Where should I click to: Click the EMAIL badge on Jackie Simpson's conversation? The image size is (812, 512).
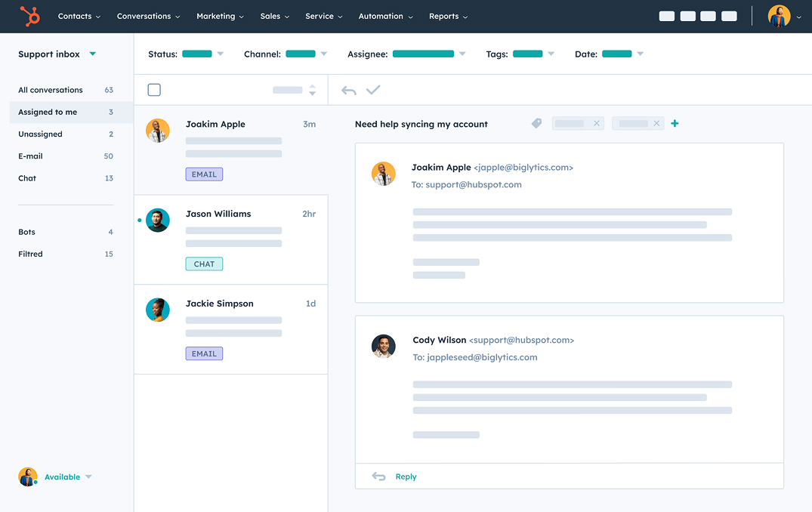click(x=204, y=353)
